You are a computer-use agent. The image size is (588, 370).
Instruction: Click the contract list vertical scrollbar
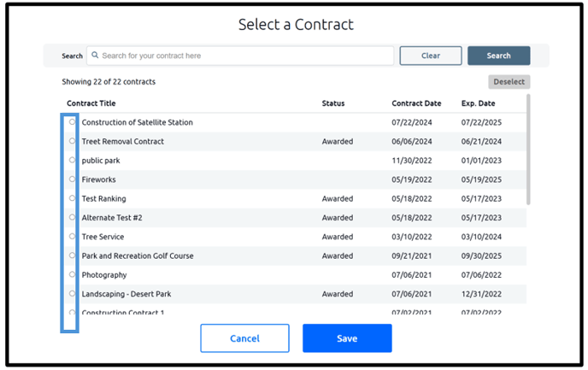coord(528,150)
